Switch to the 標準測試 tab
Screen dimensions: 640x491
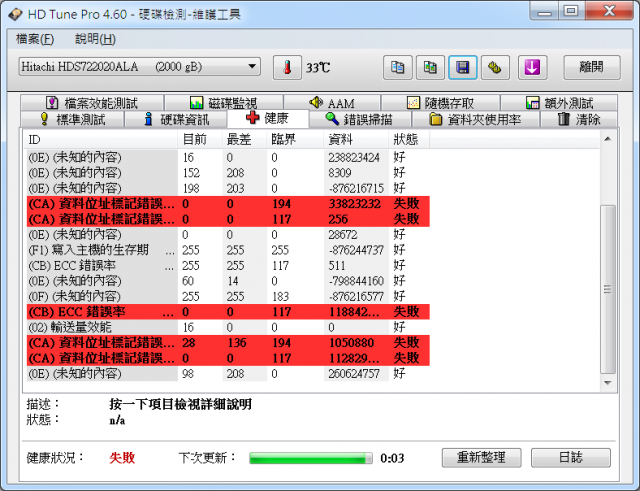click(x=72, y=120)
